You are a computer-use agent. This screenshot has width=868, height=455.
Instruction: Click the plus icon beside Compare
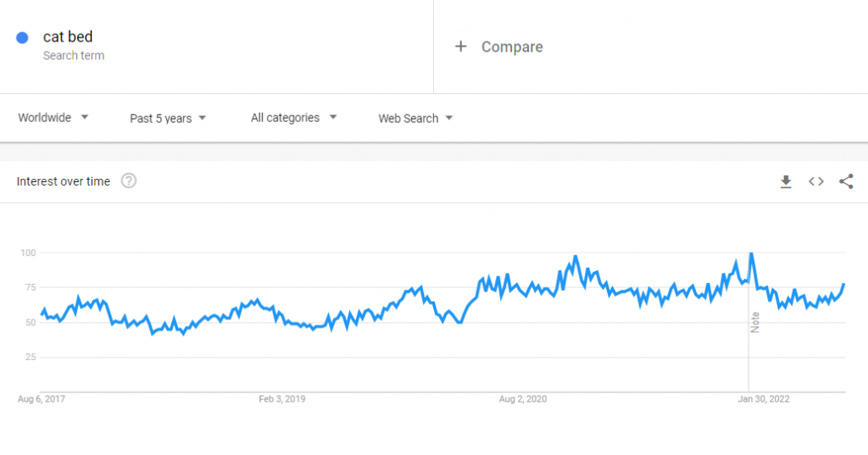coord(460,47)
